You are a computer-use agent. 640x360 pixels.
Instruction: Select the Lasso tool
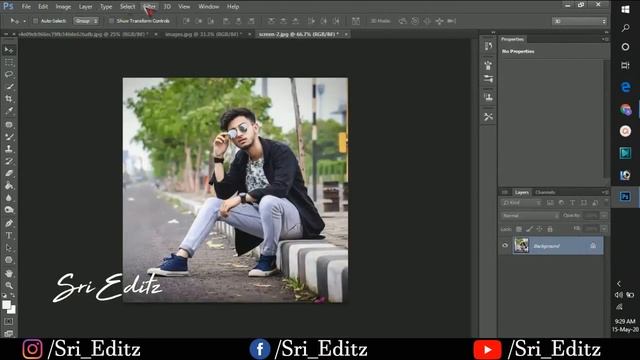(x=9, y=75)
